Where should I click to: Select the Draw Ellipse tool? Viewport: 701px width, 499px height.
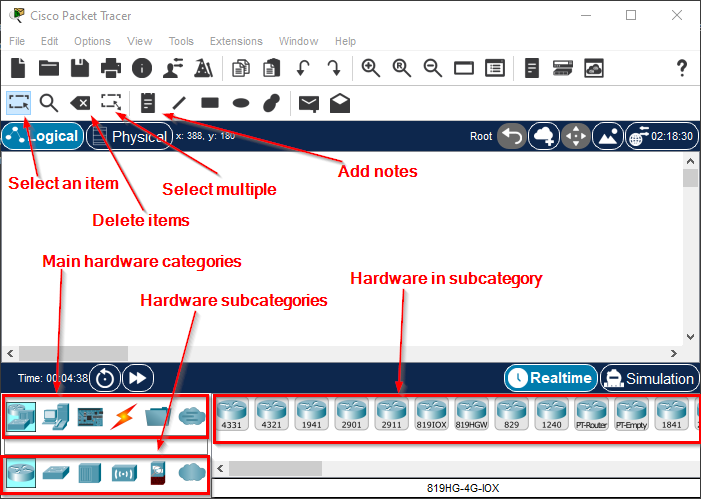point(240,102)
